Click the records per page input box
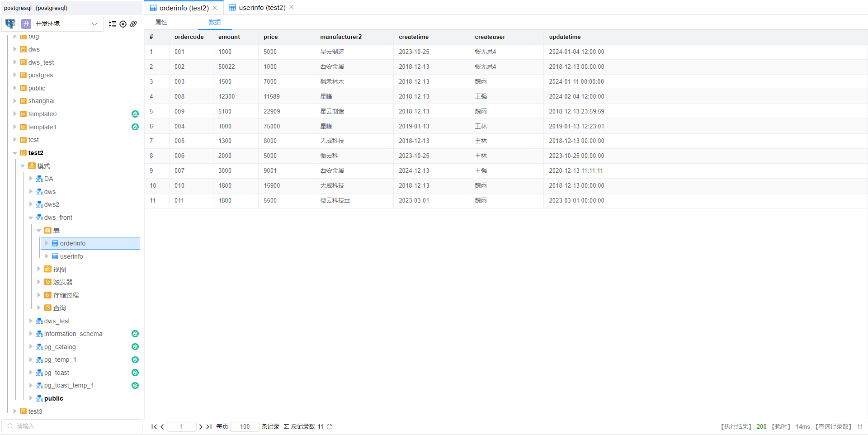The image size is (868, 435). pyautogui.click(x=245, y=426)
